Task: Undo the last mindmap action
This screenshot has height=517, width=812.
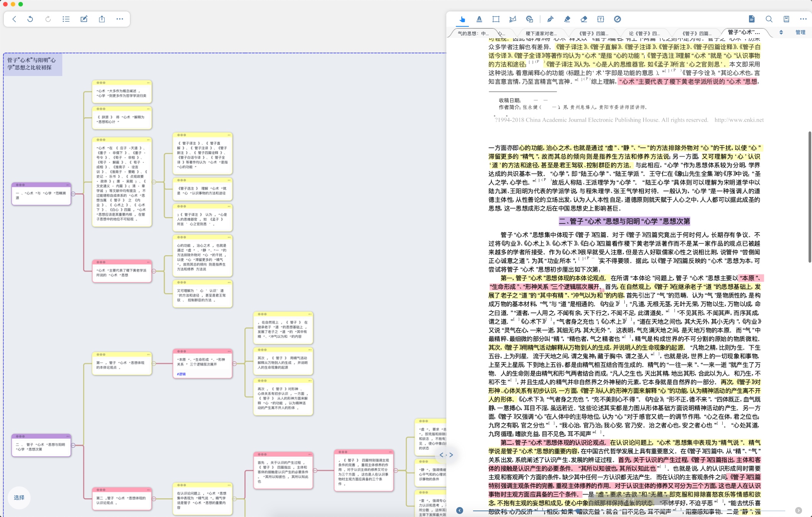Action: [x=30, y=19]
